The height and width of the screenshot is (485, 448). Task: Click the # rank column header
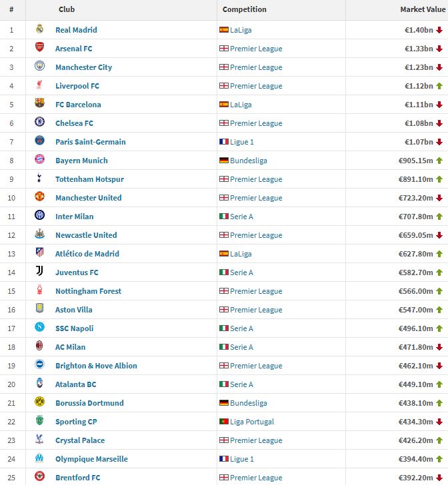click(11, 9)
